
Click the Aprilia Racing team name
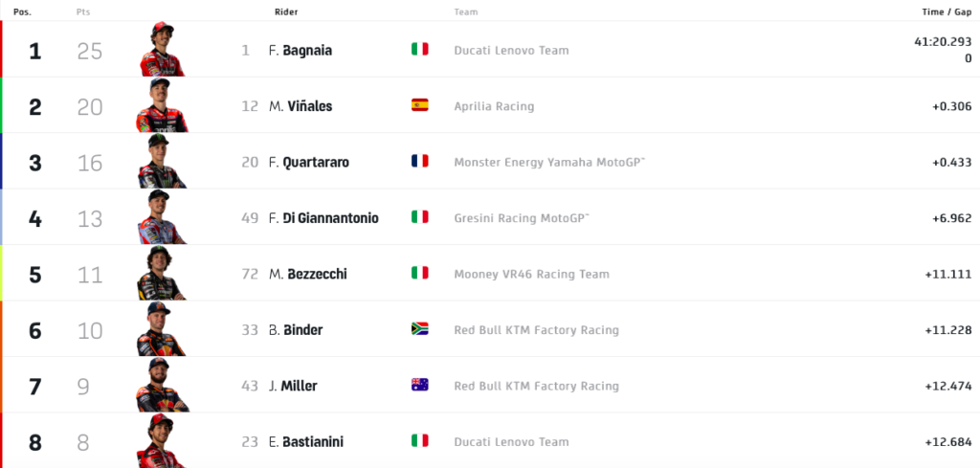[494, 106]
